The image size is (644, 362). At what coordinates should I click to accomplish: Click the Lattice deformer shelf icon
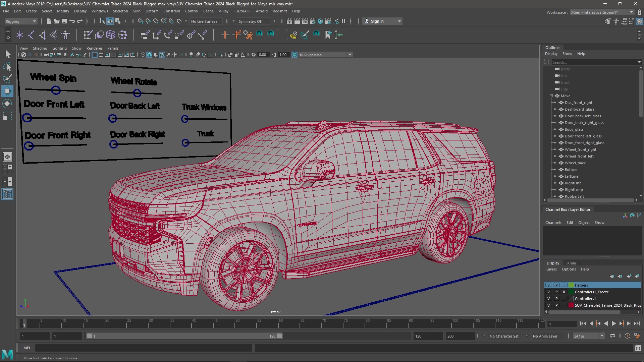(x=111, y=35)
